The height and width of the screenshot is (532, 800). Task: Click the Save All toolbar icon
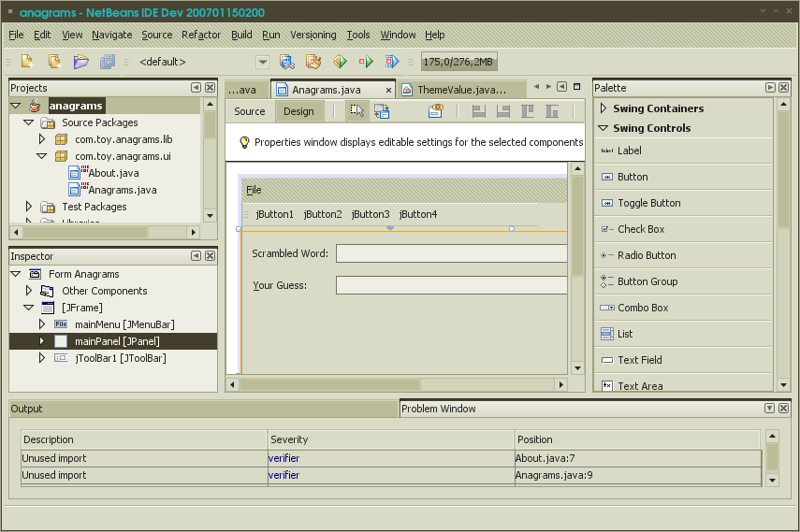point(108,62)
